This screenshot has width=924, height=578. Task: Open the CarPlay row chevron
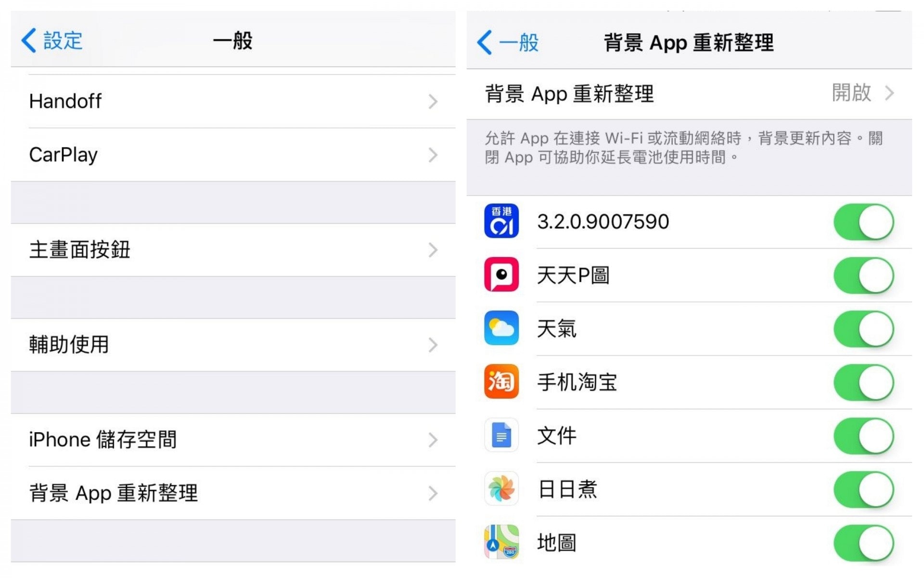[x=433, y=155]
